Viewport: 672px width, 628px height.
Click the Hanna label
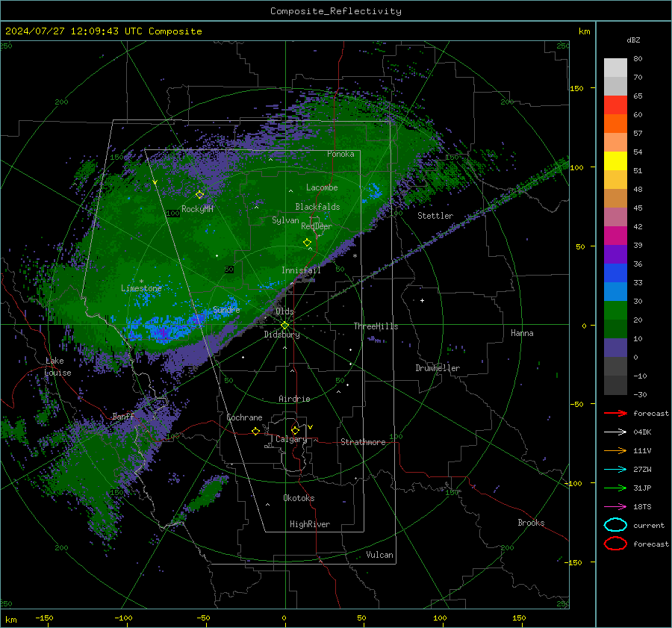[x=522, y=333]
